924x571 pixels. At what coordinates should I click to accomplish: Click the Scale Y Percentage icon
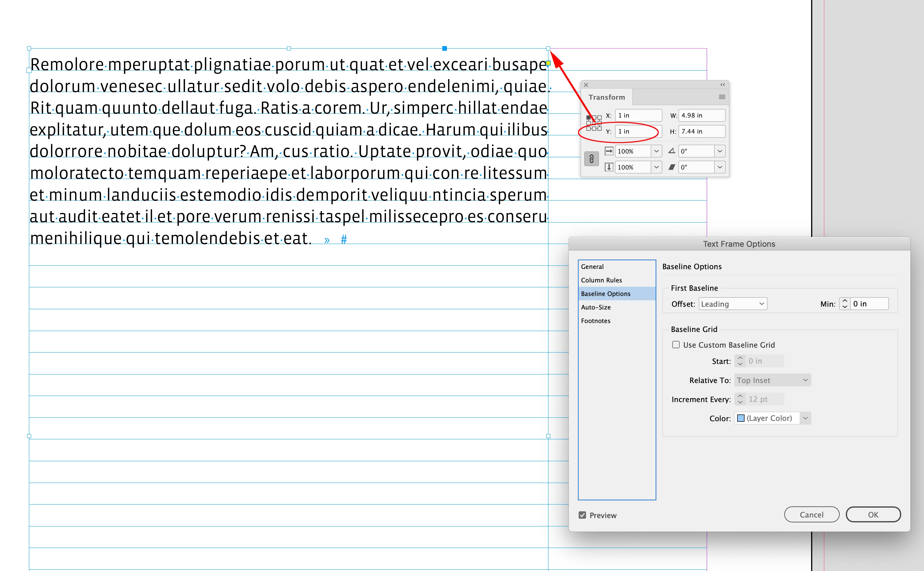pyautogui.click(x=609, y=167)
